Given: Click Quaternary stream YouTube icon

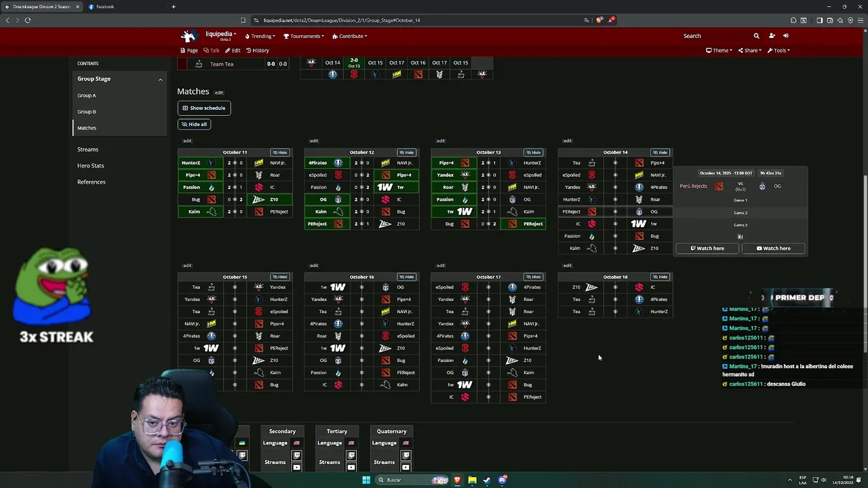Looking at the screenshot, I should [406, 467].
